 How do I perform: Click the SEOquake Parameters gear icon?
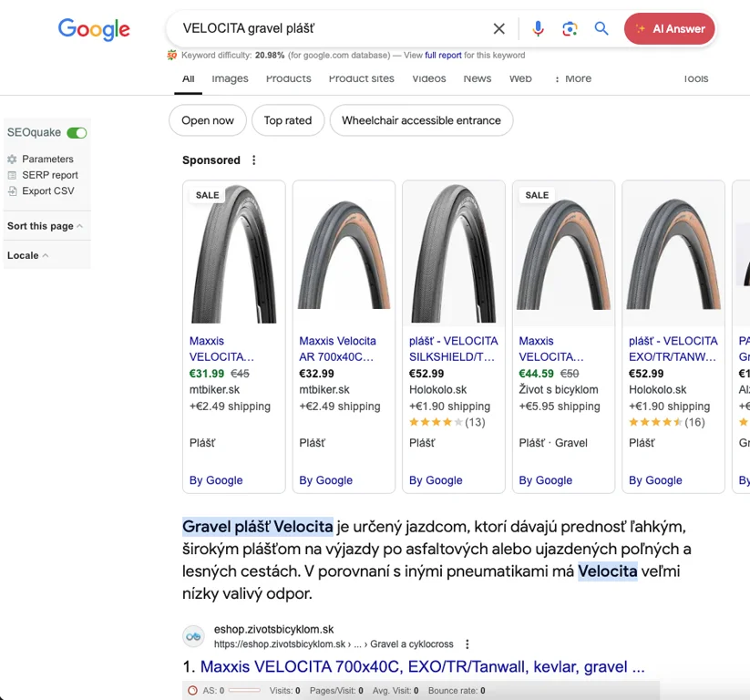pyautogui.click(x=13, y=160)
